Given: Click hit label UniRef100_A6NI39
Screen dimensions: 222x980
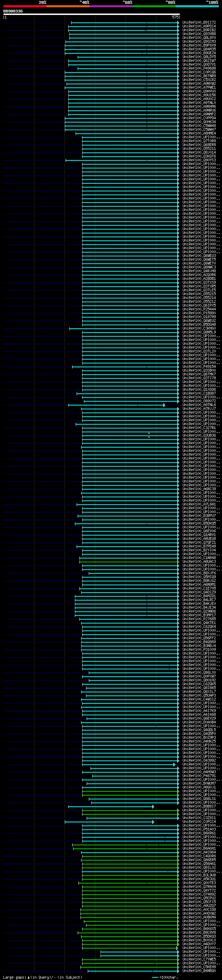Looking at the screenshot, I should coord(199,489).
